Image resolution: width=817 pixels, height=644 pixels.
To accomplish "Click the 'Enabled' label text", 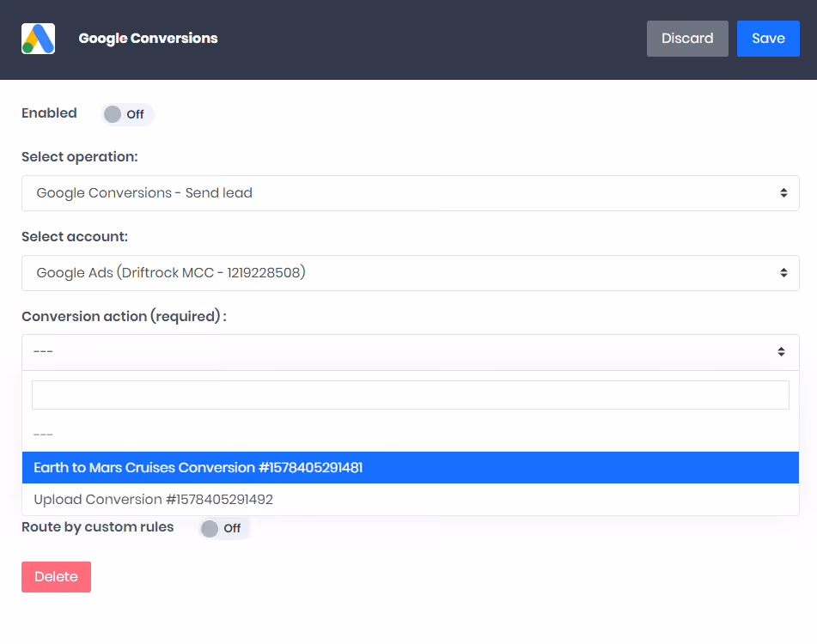I will coord(49,113).
